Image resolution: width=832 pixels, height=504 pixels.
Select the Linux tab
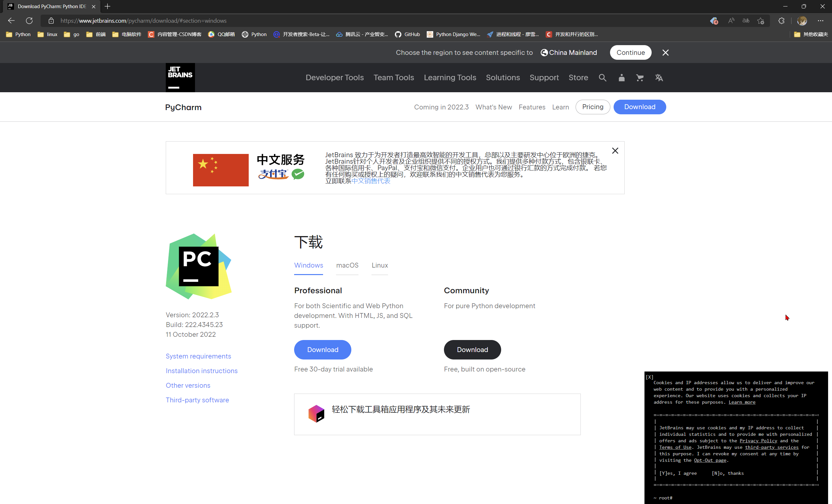380,265
